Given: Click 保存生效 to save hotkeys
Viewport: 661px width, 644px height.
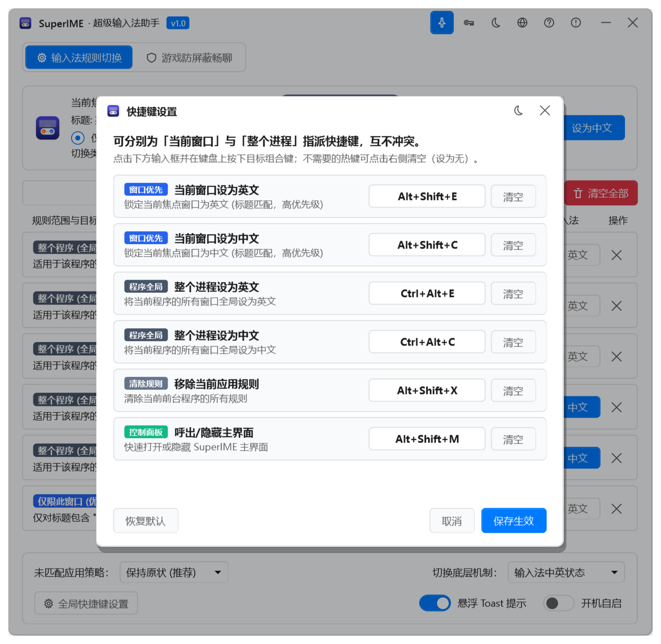Looking at the screenshot, I should pyautogui.click(x=514, y=521).
